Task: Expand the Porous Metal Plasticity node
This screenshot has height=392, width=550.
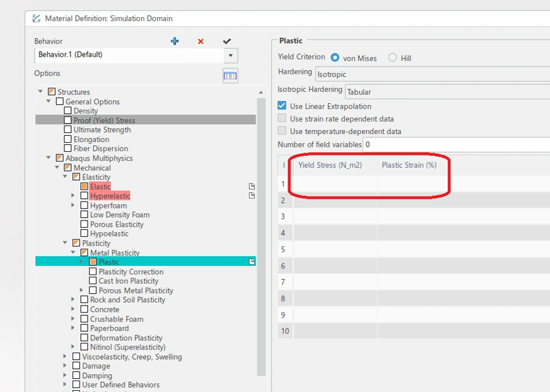Action: tap(81, 290)
